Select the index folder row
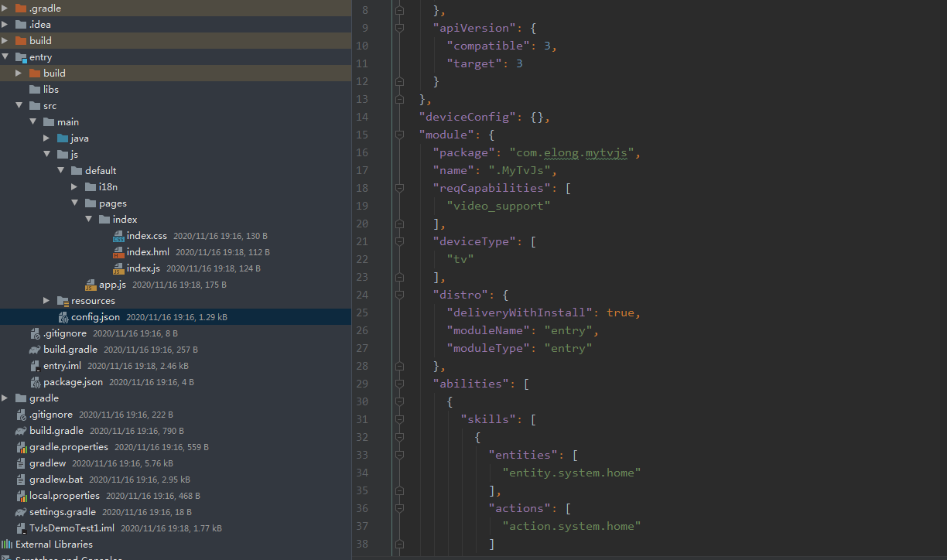Image resolution: width=947 pixels, height=560 pixels. pyautogui.click(x=176, y=220)
